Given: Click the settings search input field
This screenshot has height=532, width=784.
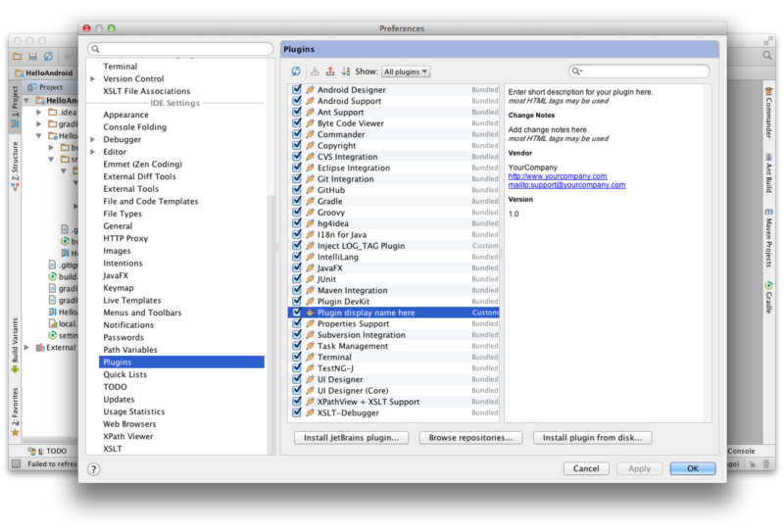Looking at the screenshot, I should coord(180,49).
